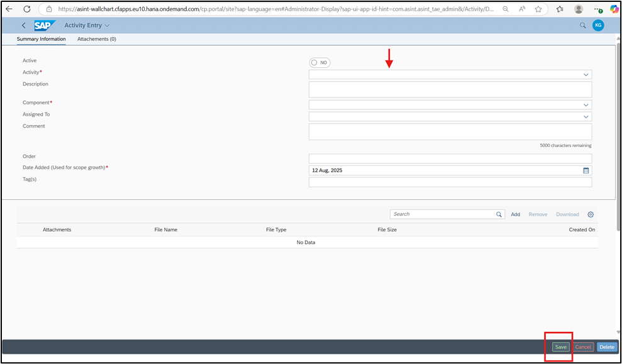Switch to the Summary Information tab

click(42, 39)
